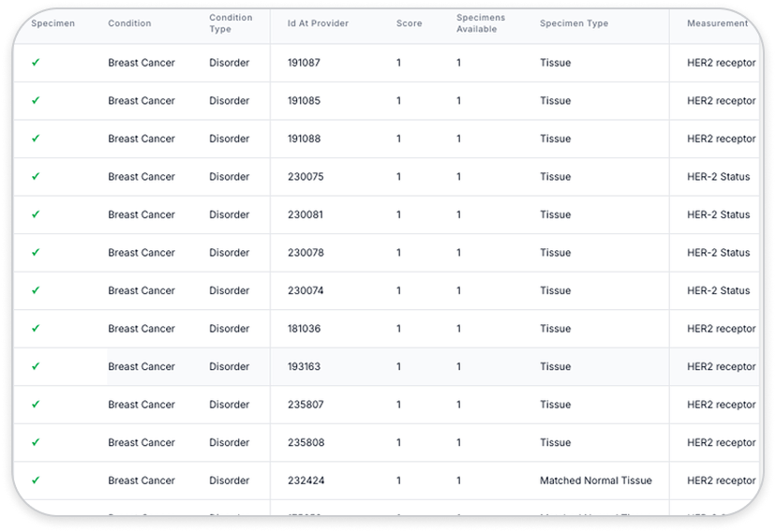
Task: Click HER-2 Status measurement in row 230074
Action: coord(718,290)
